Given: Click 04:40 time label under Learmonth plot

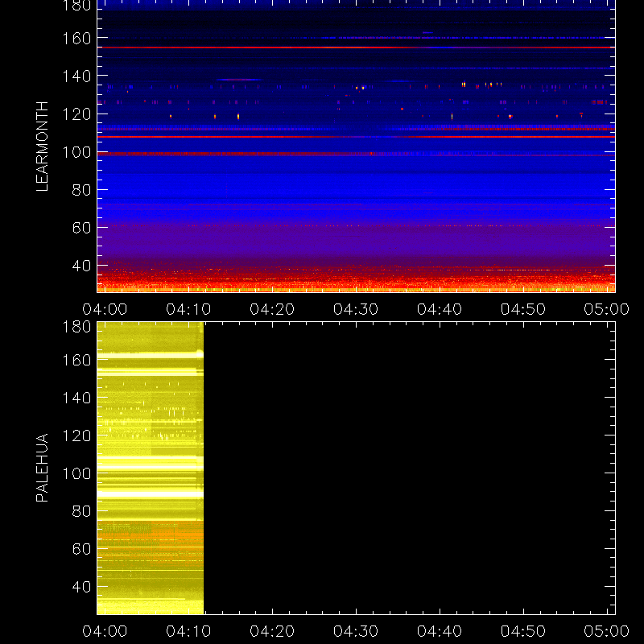Looking at the screenshot, I should (440, 309).
